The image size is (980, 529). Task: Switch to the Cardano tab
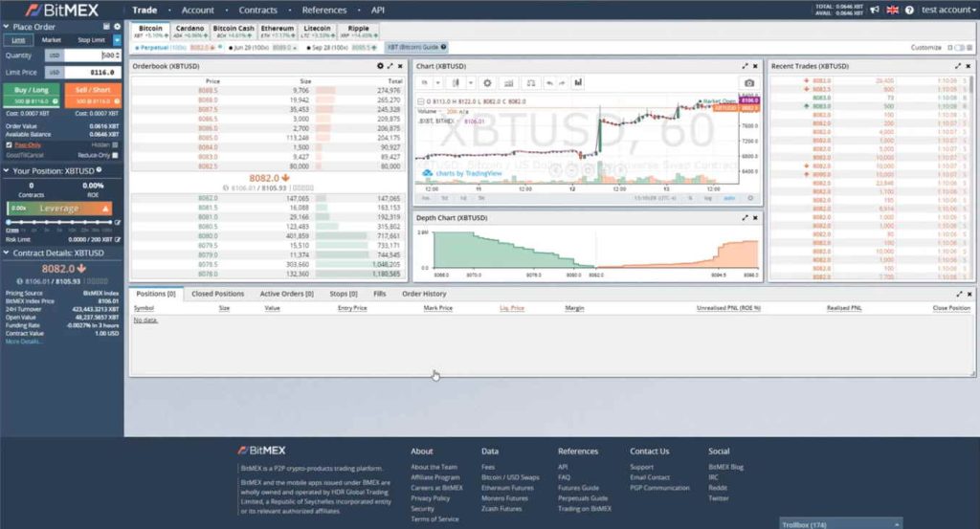click(x=190, y=32)
